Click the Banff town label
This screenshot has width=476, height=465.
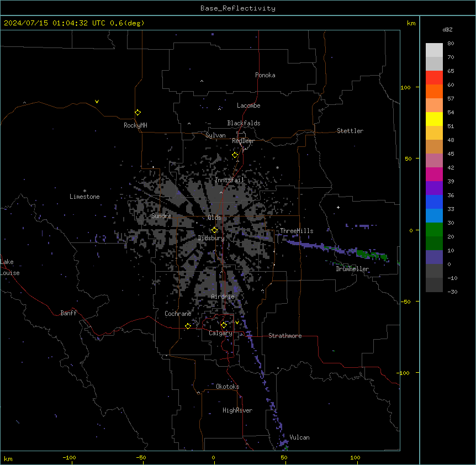pos(68,313)
